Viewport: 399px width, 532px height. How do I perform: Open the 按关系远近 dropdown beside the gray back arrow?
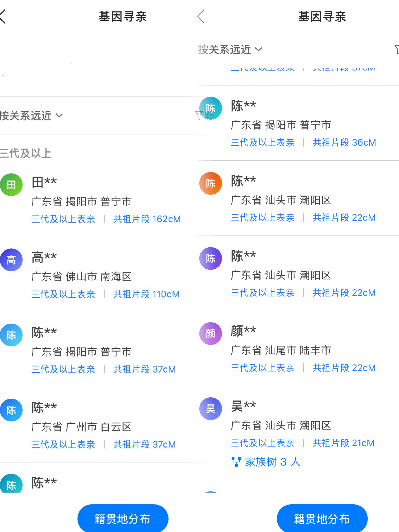(x=230, y=50)
